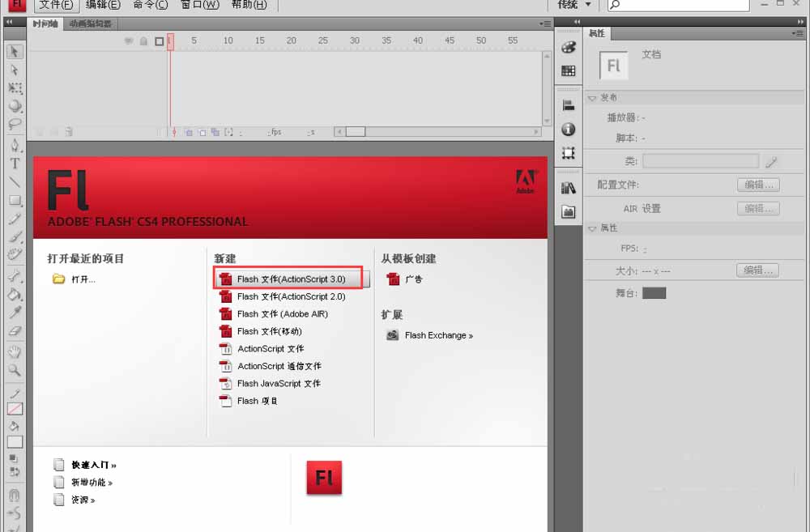This screenshot has width=810, height=532.
Task: Select the Line tool
Action: (15, 182)
